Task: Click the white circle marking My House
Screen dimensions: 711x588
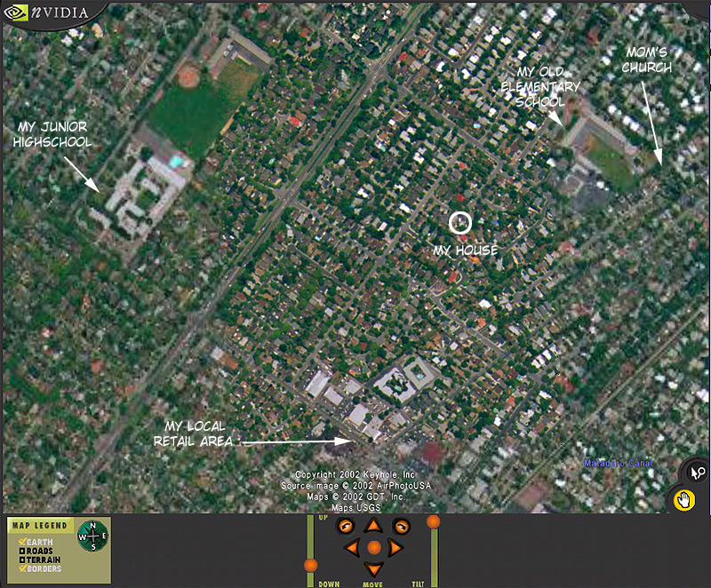Action: coord(459,222)
